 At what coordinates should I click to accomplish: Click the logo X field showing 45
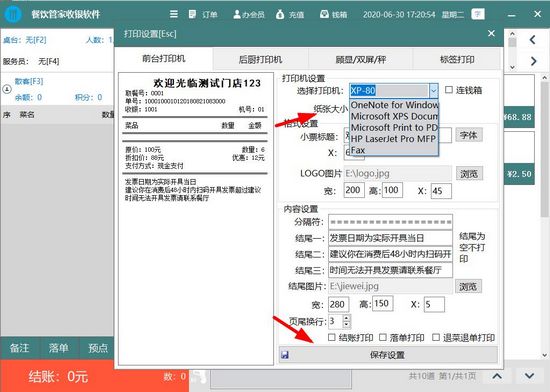[x=441, y=191]
